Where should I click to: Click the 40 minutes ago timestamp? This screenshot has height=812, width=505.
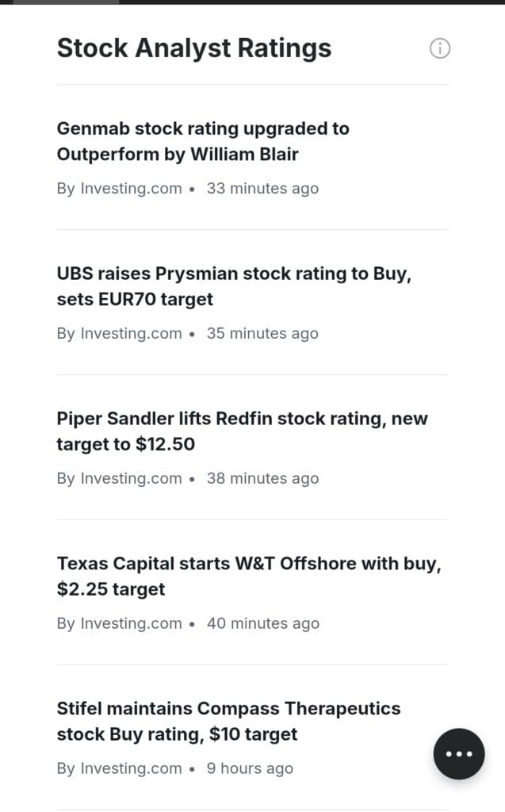tap(263, 624)
